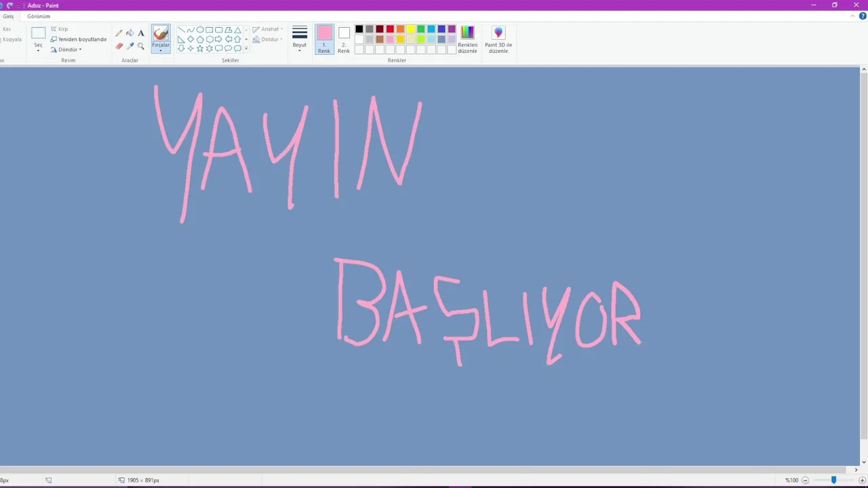Image resolution: width=868 pixels, height=488 pixels.
Task: Click the zoom in plus button
Action: (x=862, y=480)
